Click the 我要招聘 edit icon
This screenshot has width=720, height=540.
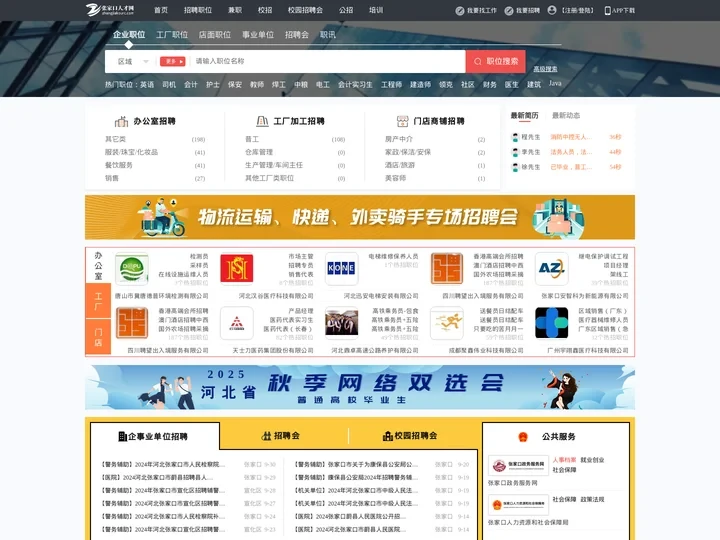coord(509,11)
